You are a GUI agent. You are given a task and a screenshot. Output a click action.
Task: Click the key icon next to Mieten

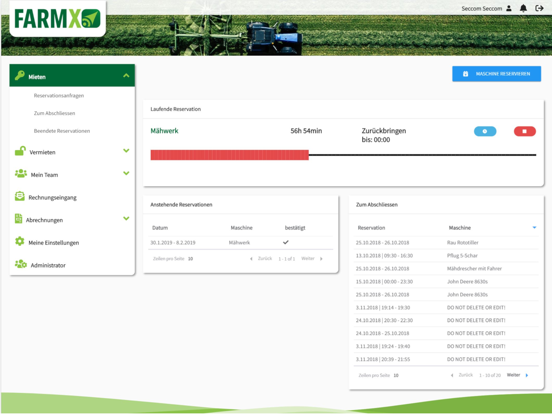20,75
